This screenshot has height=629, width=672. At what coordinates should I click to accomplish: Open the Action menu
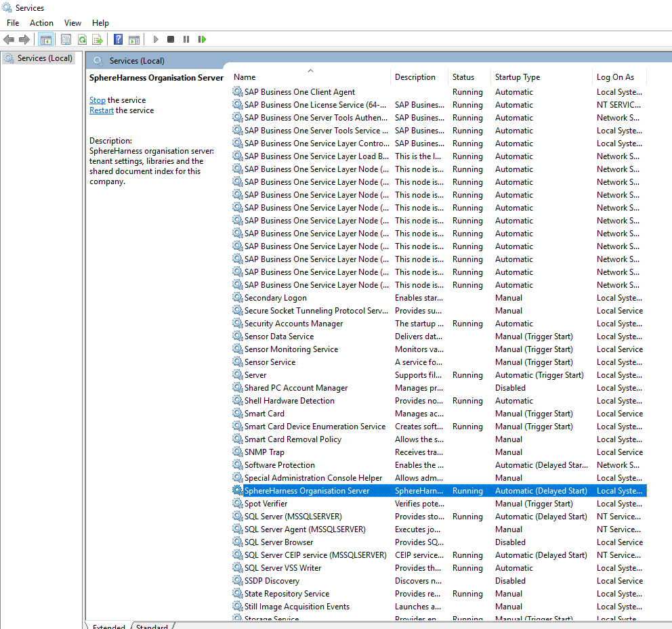[41, 23]
